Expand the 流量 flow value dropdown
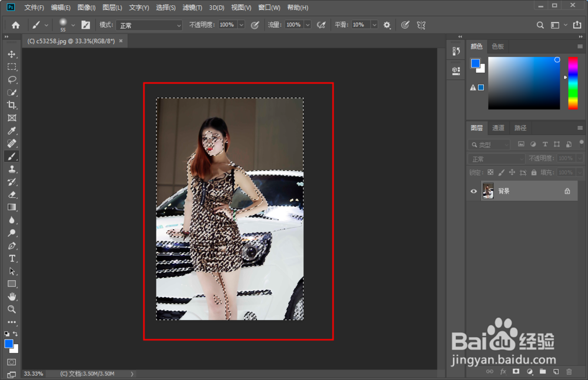Viewport: 588px width, 380px height. point(307,25)
